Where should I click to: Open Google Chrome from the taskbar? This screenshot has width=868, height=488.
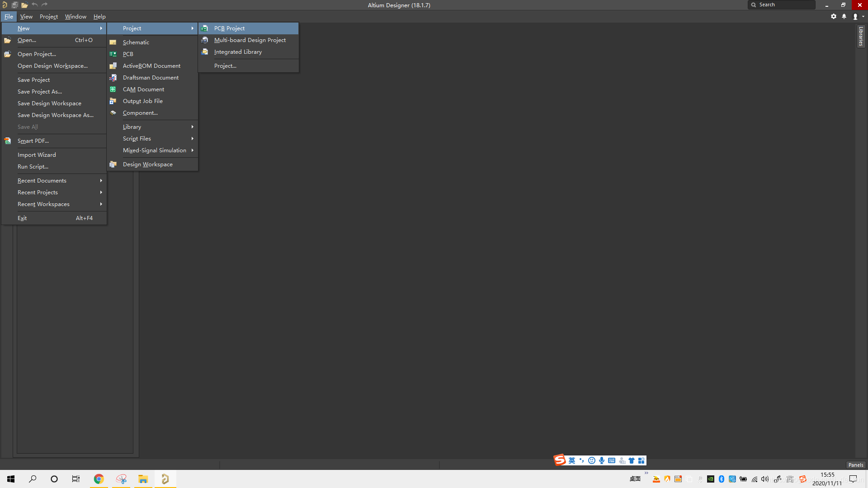[x=99, y=479]
